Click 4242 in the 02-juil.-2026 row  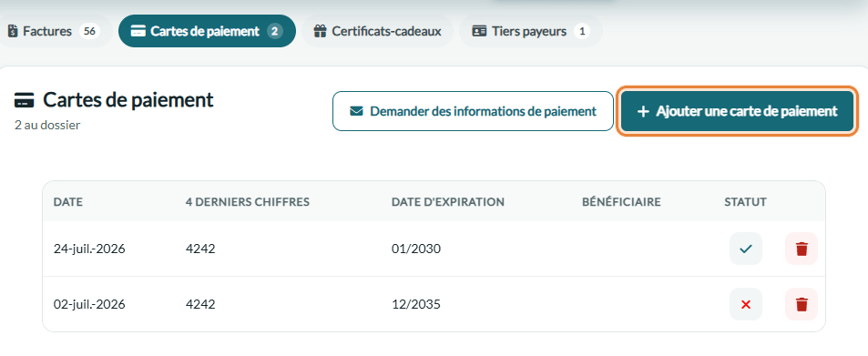tap(200, 304)
